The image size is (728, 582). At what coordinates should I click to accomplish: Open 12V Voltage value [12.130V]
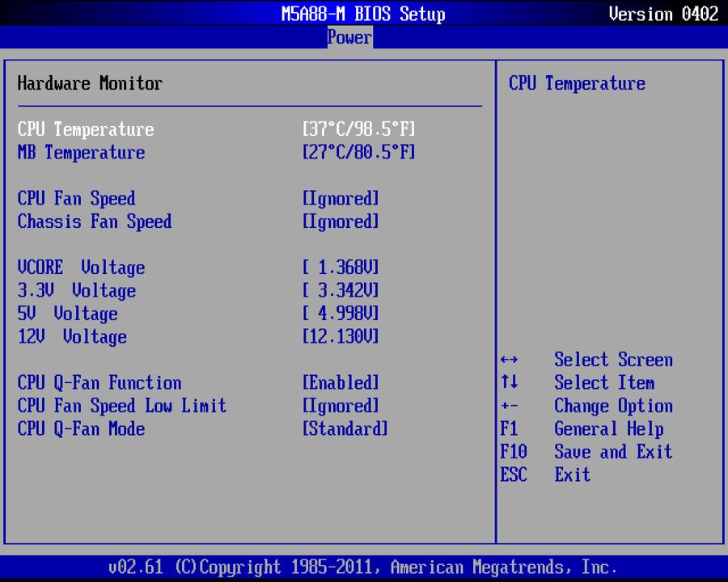[341, 336]
